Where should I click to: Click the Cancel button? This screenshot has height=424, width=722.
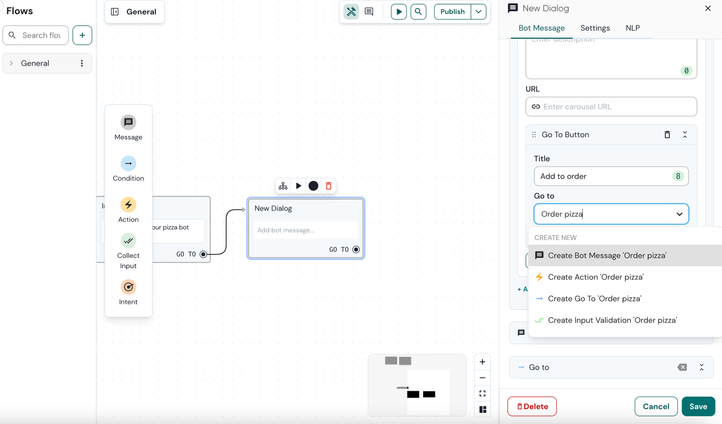[655, 406]
